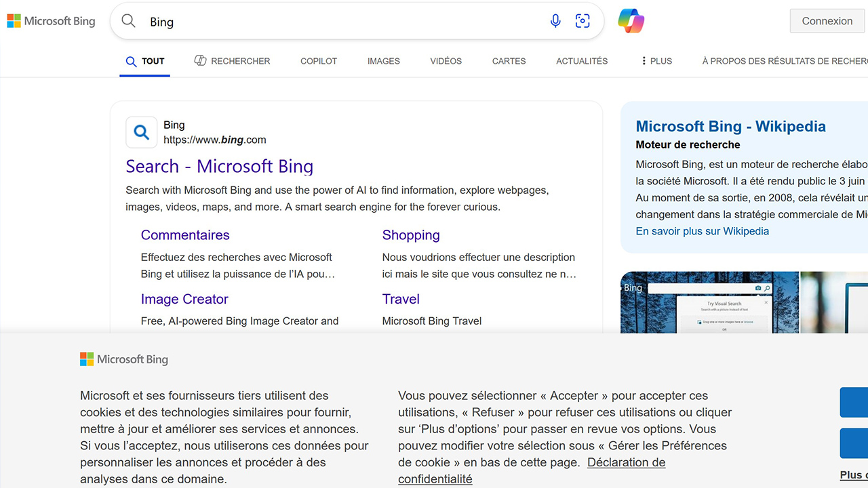
Task: Click the Microsoft Bing logo at top left
Action: tap(51, 20)
